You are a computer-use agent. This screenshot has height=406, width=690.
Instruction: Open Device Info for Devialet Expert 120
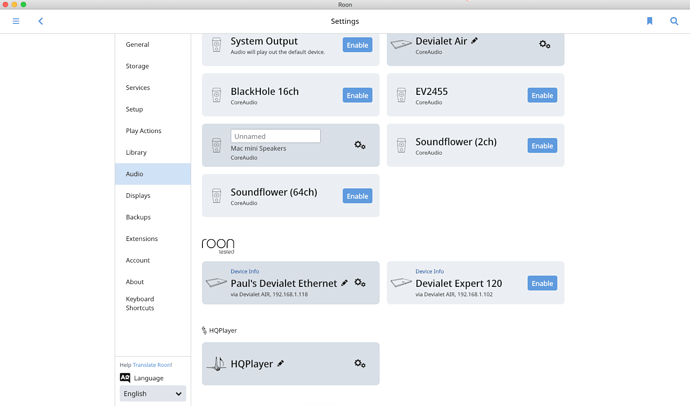pyautogui.click(x=429, y=271)
